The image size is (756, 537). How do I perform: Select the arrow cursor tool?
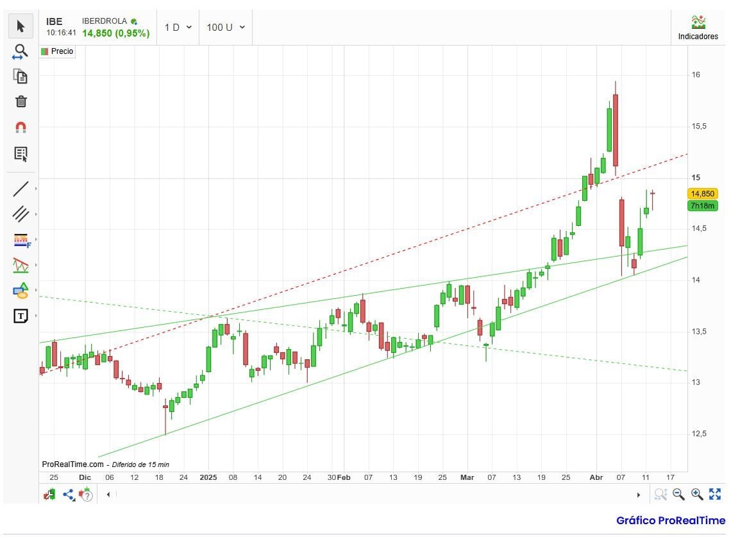click(x=21, y=26)
